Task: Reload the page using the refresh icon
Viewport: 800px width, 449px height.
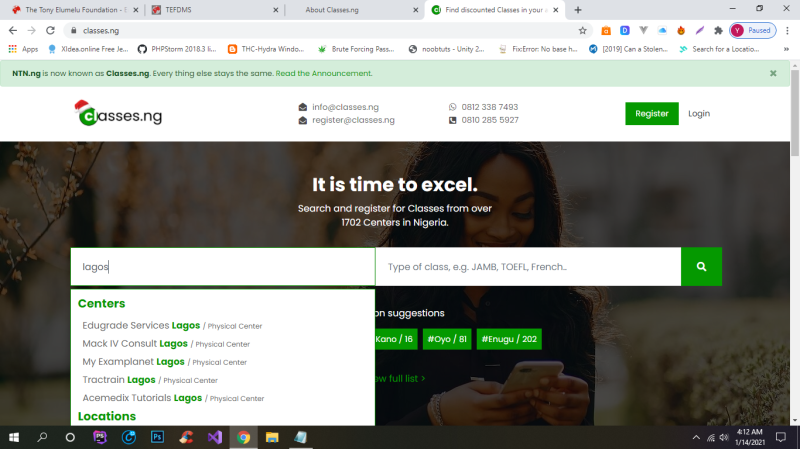Action: point(50,31)
